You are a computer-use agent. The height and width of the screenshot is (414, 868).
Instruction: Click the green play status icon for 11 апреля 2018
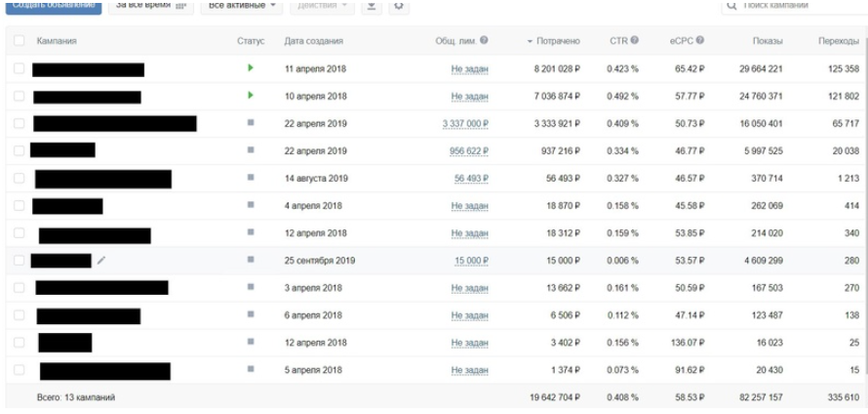click(251, 68)
